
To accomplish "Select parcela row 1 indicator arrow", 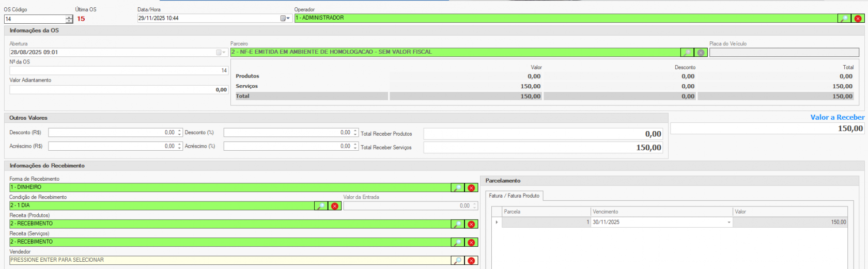I will tap(497, 223).
